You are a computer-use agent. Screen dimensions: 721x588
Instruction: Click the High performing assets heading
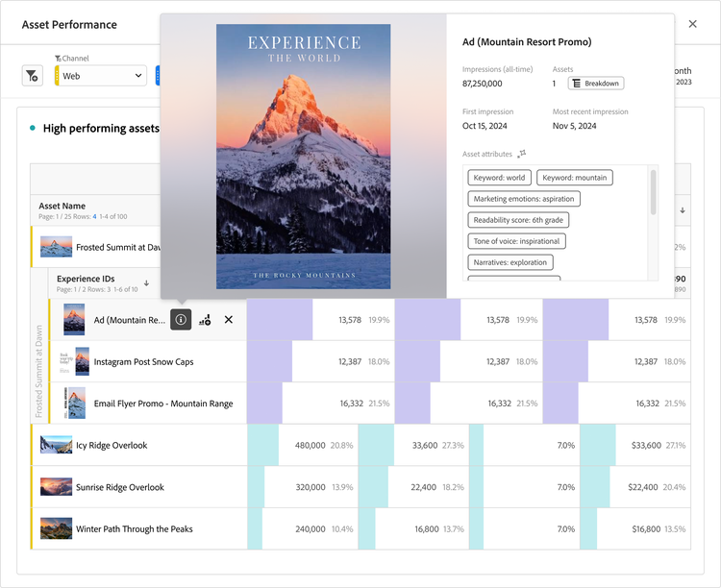tap(101, 129)
